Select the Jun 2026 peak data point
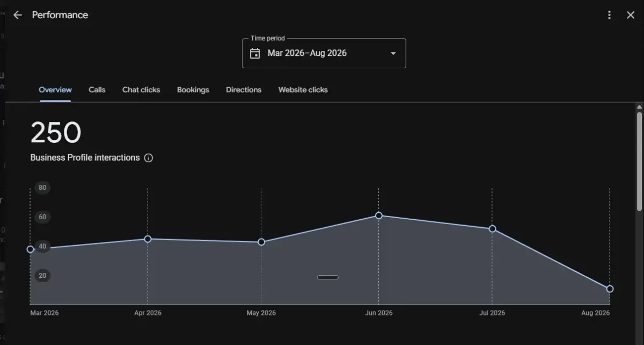This screenshot has width=644, height=345. (379, 215)
